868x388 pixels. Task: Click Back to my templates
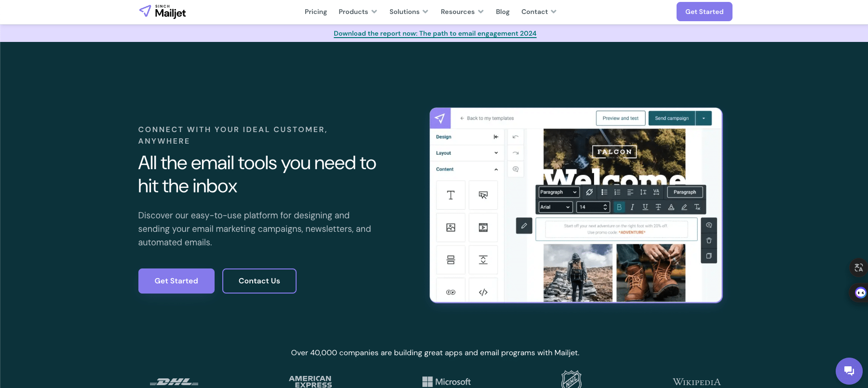point(487,118)
